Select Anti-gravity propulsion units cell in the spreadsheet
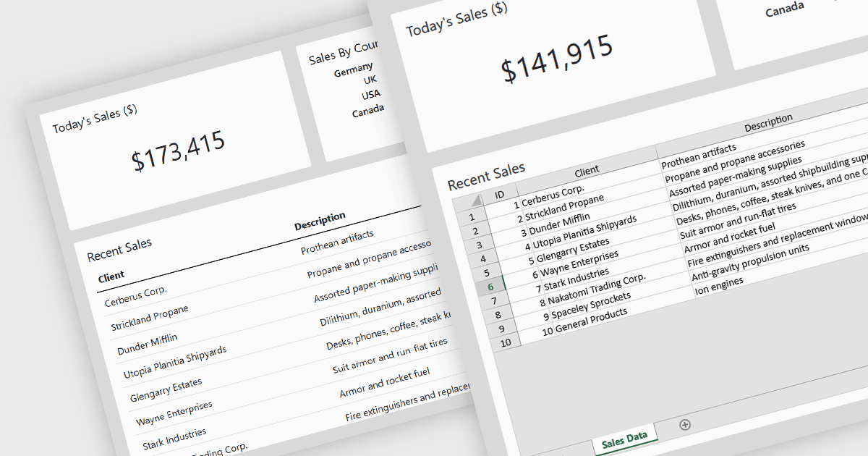This screenshot has width=868, height=456. pyautogui.click(x=750, y=263)
